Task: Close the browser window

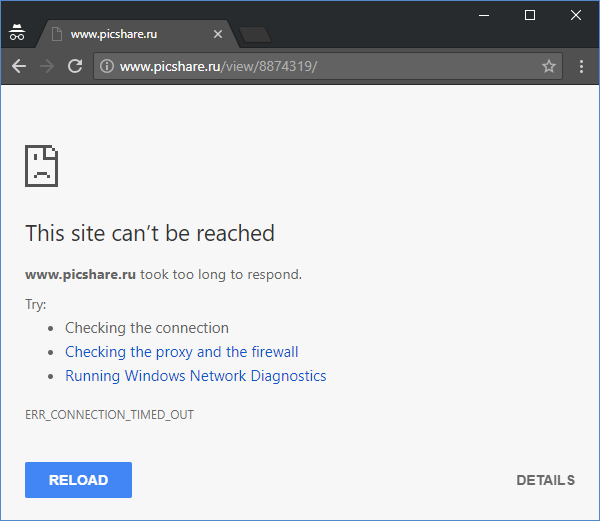Action: click(x=576, y=15)
